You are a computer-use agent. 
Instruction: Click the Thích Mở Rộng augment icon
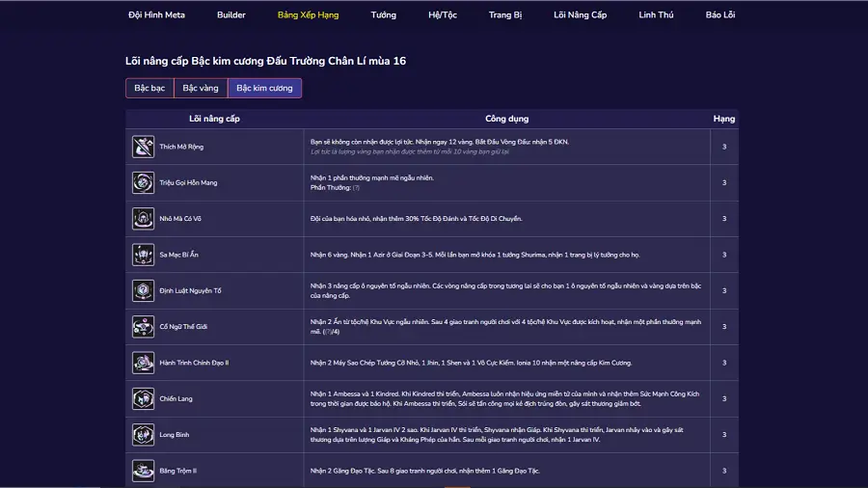(x=143, y=147)
